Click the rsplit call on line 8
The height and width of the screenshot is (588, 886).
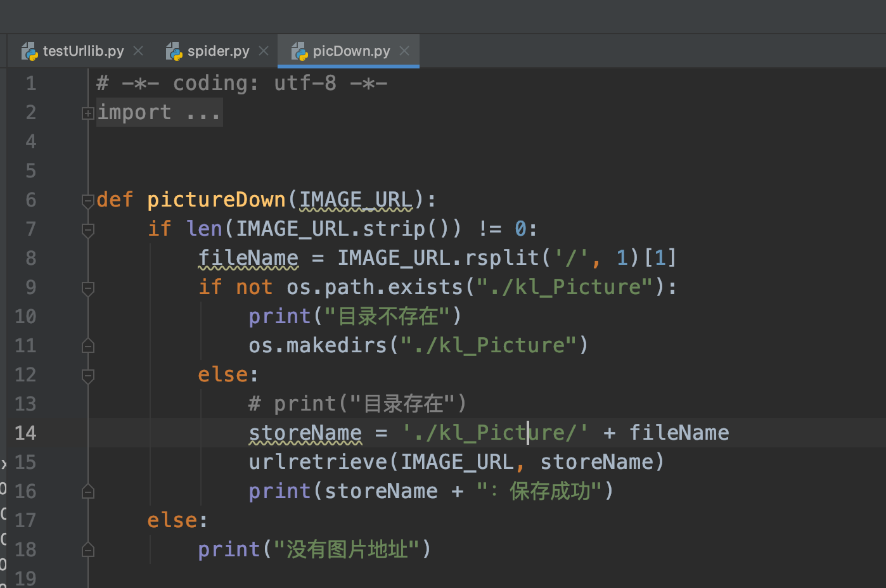pos(501,258)
